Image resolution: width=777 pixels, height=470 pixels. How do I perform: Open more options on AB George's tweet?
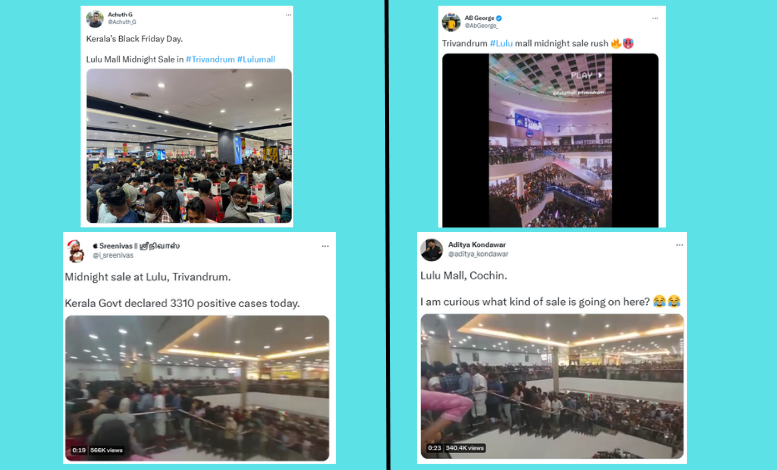655,18
